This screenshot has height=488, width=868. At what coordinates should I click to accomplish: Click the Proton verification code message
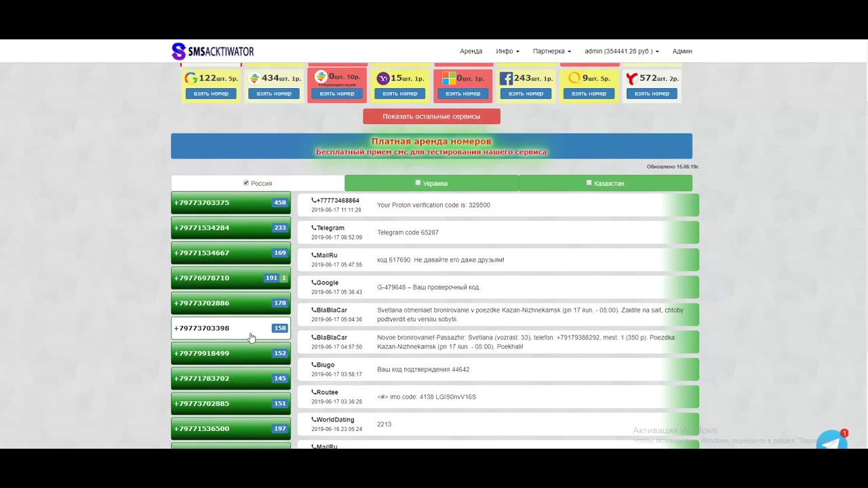(x=498, y=205)
